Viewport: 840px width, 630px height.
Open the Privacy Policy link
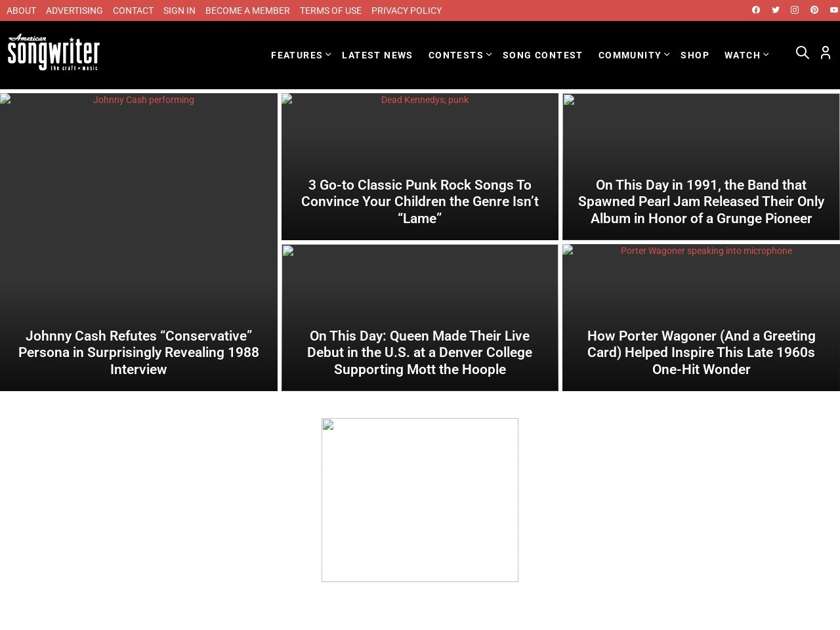(406, 10)
